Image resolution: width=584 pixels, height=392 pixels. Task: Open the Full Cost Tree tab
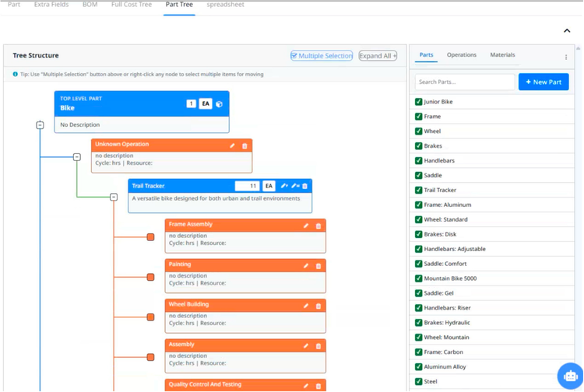click(x=132, y=5)
